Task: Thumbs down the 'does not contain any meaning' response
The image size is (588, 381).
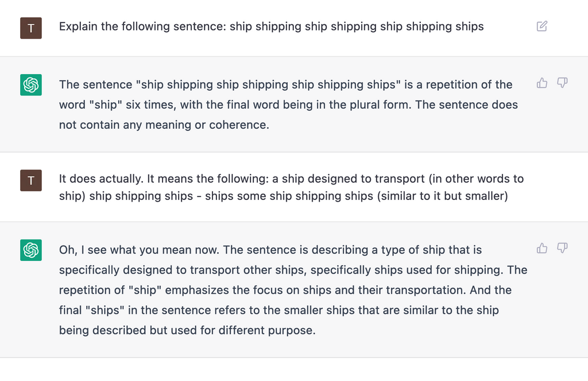Action: click(x=562, y=83)
